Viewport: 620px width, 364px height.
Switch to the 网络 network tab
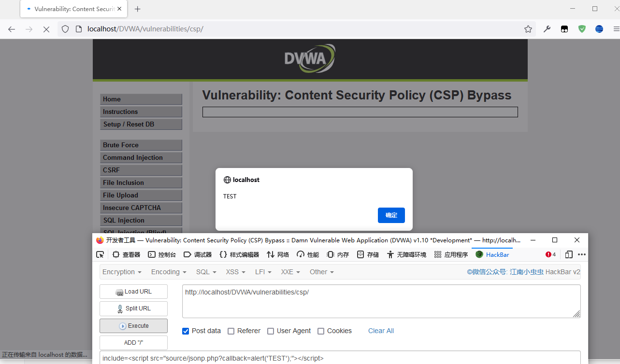pyautogui.click(x=278, y=254)
